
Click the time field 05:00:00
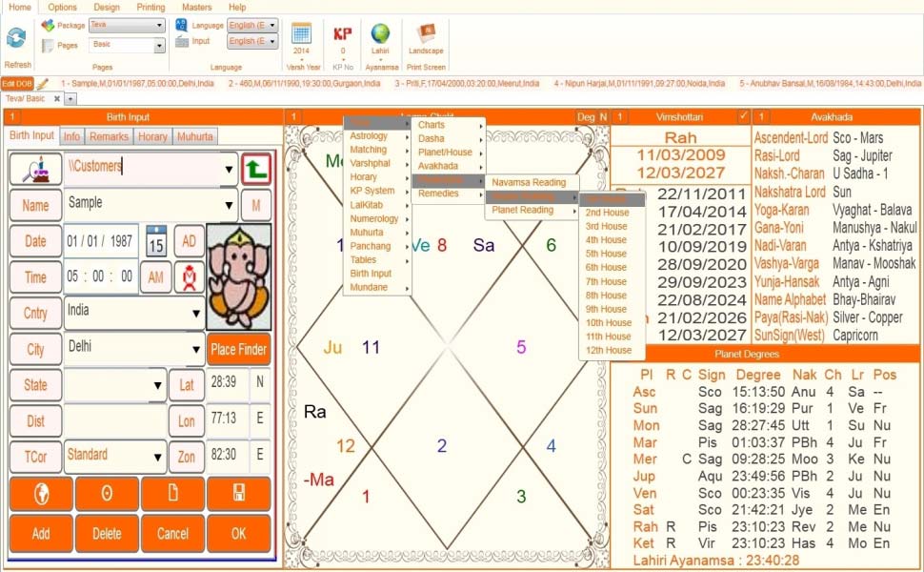click(x=101, y=276)
